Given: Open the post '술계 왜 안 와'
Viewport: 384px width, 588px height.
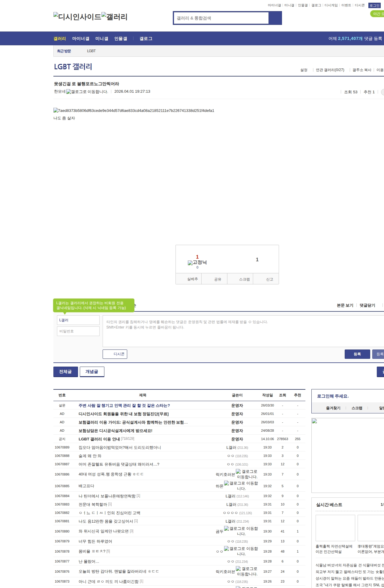Looking at the screenshot, I should click(x=90, y=456).
